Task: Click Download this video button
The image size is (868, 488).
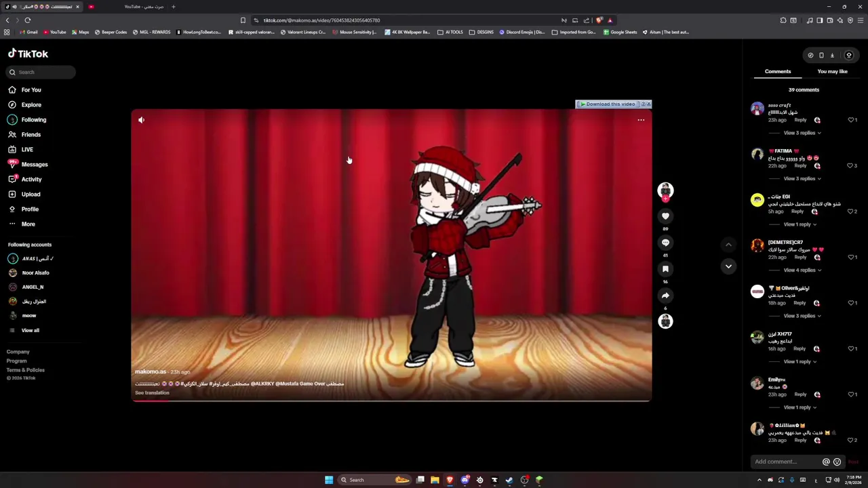Action: tap(608, 104)
